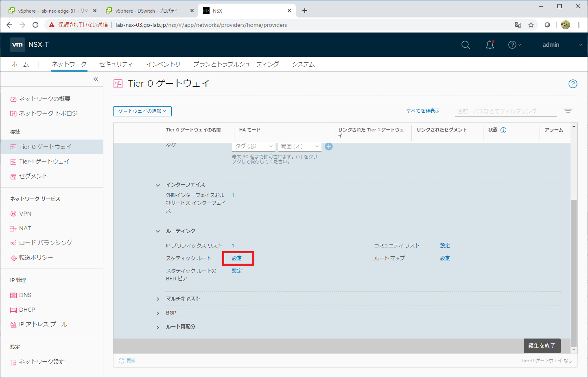Click 設定 link for スタティック ルート
588x378 pixels.
(237, 258)
